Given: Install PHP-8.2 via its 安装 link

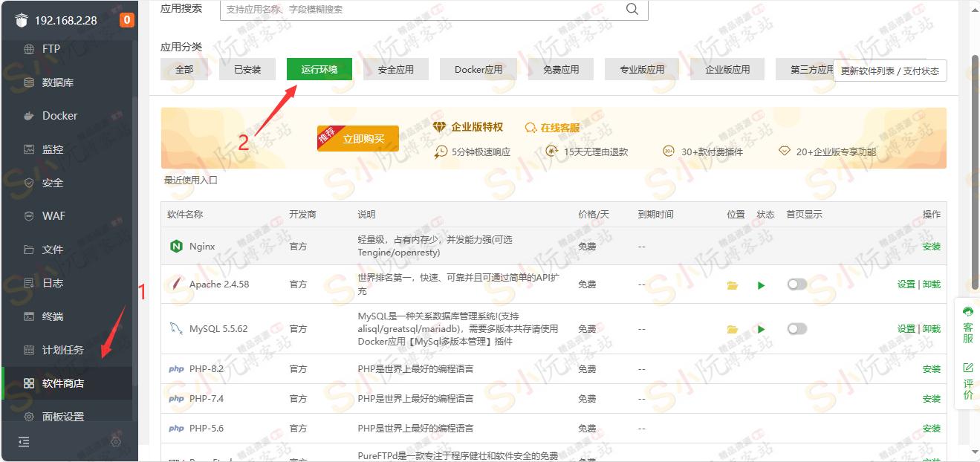Looking at the screenshot, I should pyautogui.click(x=932, y=369).
